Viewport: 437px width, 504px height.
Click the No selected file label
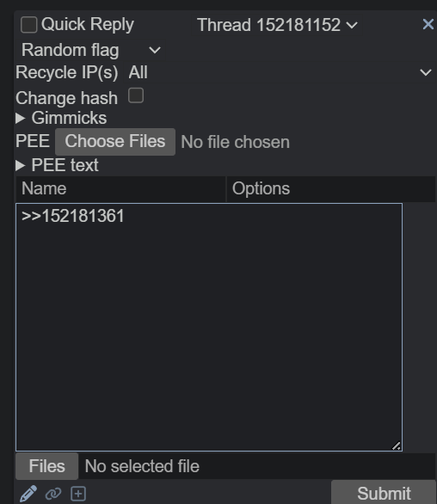click(x=142, y=466)
